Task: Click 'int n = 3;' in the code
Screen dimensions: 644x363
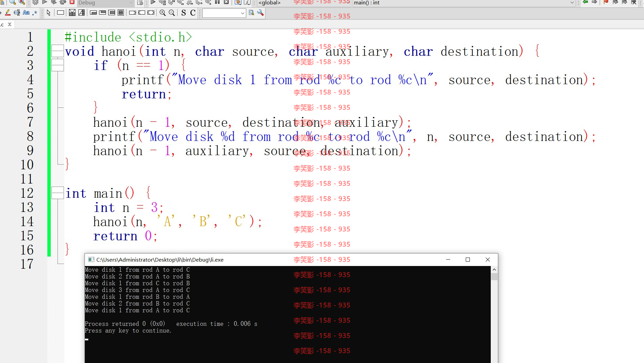Action: tap(129, 208)
